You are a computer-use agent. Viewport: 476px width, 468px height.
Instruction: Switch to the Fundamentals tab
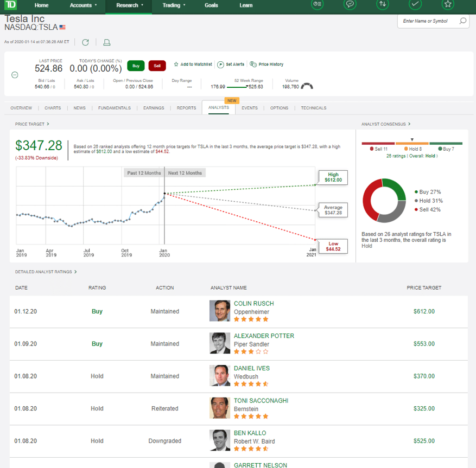115,108
